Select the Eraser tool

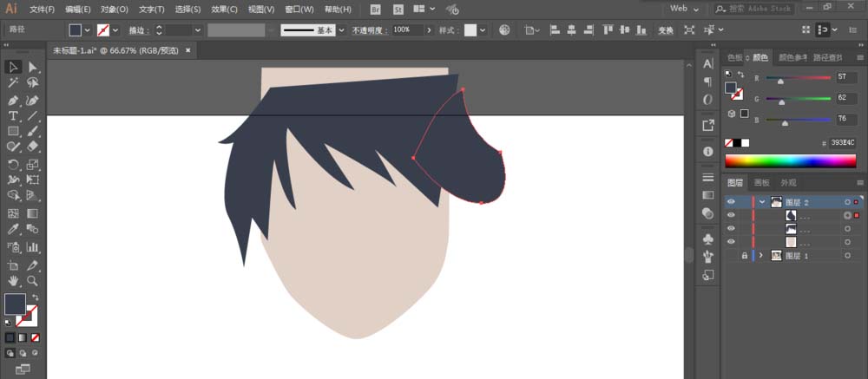(x=33, y=147)
